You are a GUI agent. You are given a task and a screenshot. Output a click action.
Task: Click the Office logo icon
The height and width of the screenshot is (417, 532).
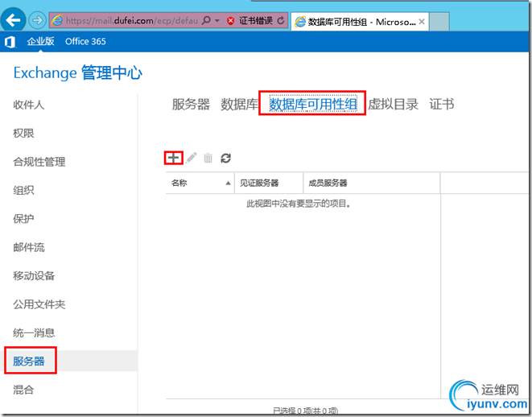point(10,42)
